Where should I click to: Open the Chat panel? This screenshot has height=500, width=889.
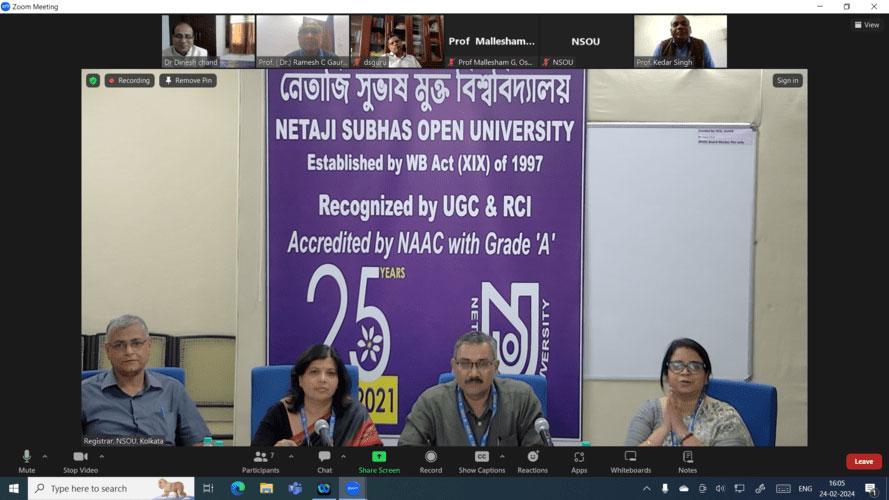[324, 461]
